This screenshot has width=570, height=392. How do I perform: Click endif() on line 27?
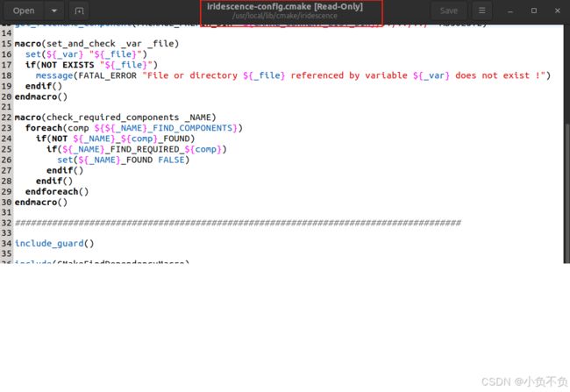coord(65,170)
